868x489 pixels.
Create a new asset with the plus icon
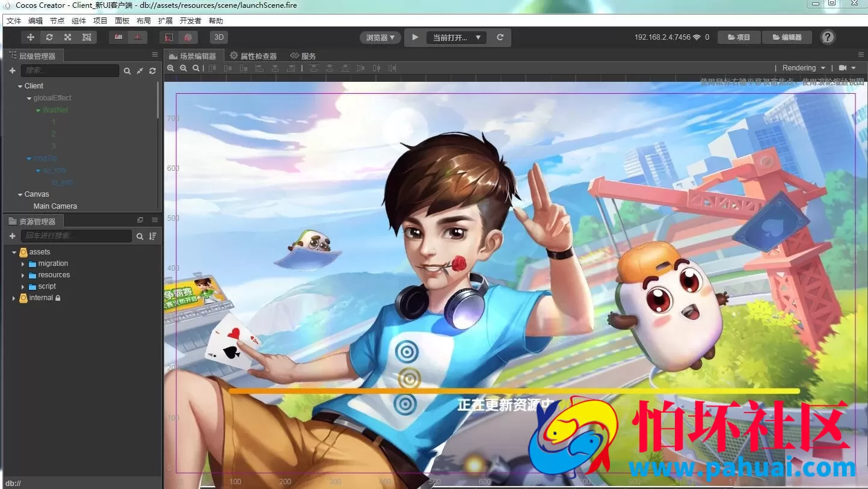click(12, 236)
